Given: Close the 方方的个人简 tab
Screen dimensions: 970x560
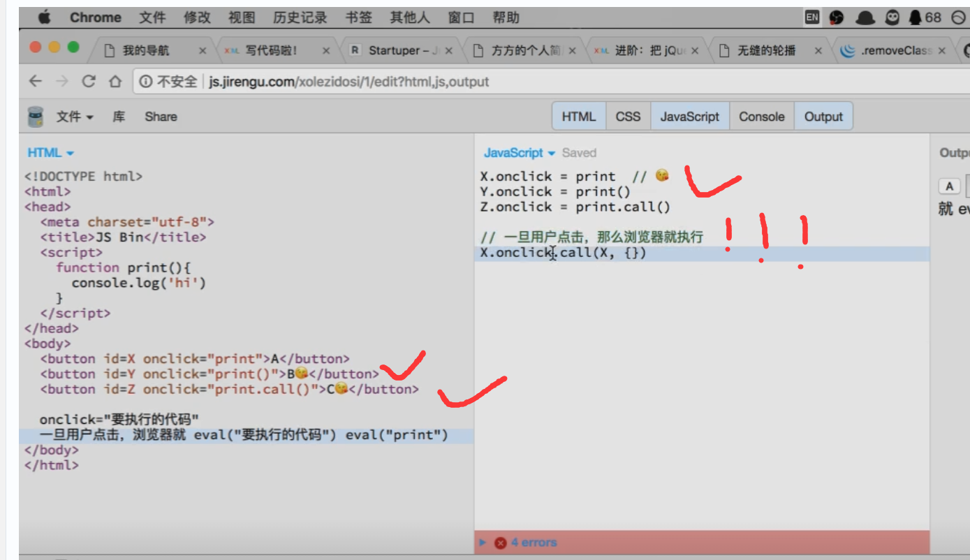Looking at the screenshot, I should pyautogui.click(x=573, y=50).
